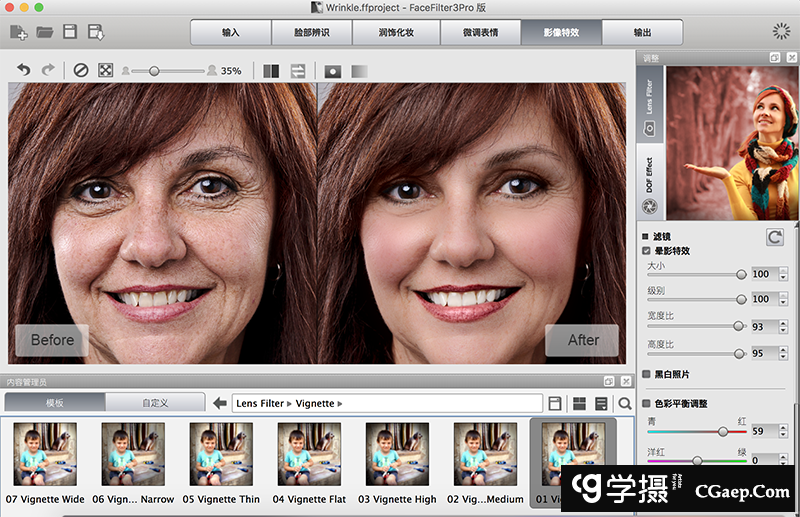Enable the 色彩平衡调整 checkbox
The width and height of the screenshot is (800, 517).
647,403
